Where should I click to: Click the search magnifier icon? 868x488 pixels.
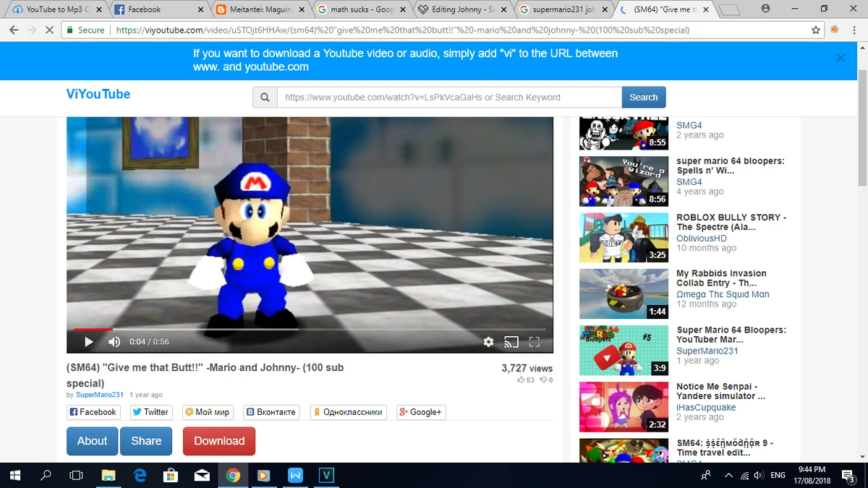[x=264, y=96]
